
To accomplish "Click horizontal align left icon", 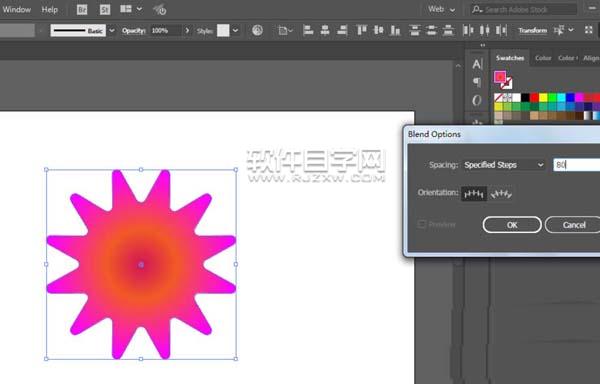I will (308, 30).
